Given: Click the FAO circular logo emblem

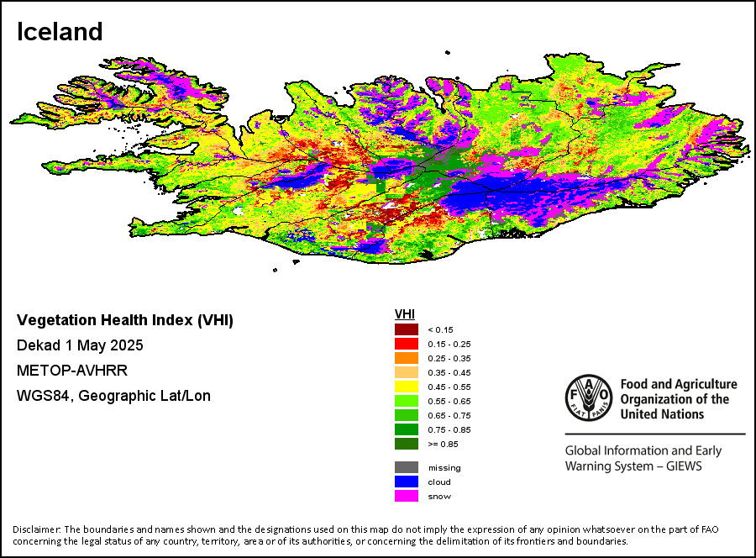Looking at the screenshot, I should (x=589, y=397).
